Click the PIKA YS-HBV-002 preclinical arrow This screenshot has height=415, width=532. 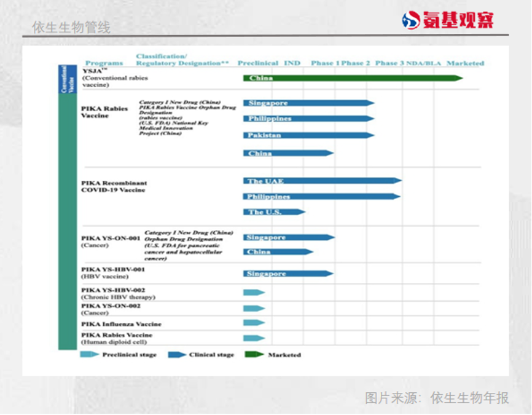click(254, 293)
